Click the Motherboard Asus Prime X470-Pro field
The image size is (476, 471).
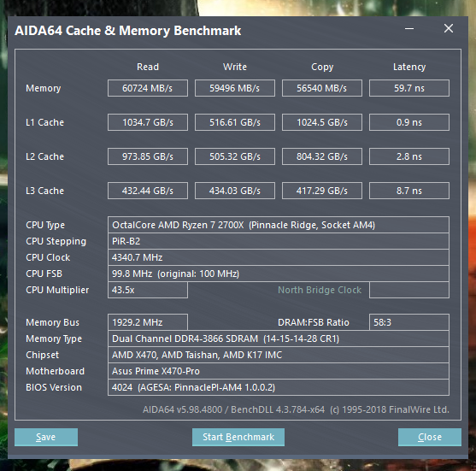(x=279, y=371)
